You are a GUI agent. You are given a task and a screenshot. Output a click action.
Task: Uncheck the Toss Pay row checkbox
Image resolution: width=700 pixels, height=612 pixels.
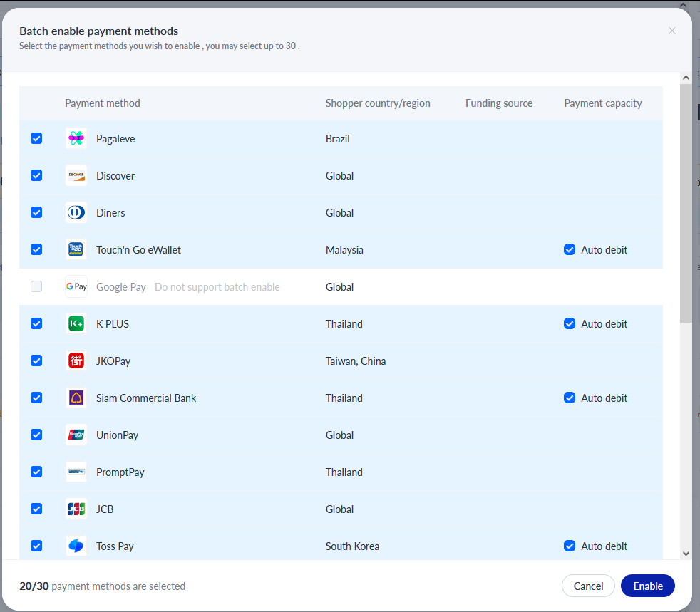point(36,546)
